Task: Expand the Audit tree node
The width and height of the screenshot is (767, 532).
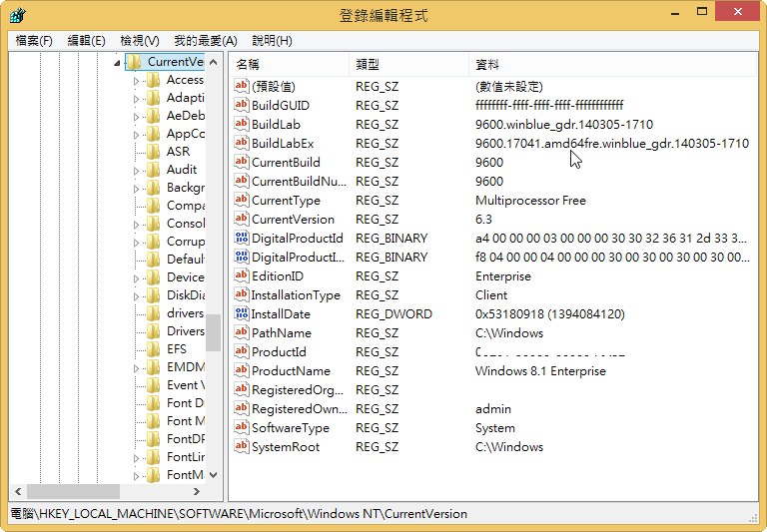Action: coord(137,170)
